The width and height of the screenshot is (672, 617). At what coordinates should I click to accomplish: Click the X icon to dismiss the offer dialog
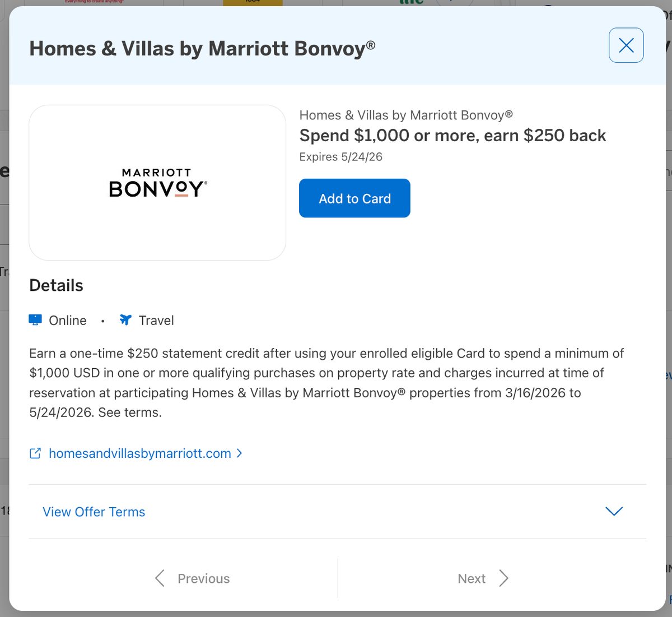click(626, 45)
